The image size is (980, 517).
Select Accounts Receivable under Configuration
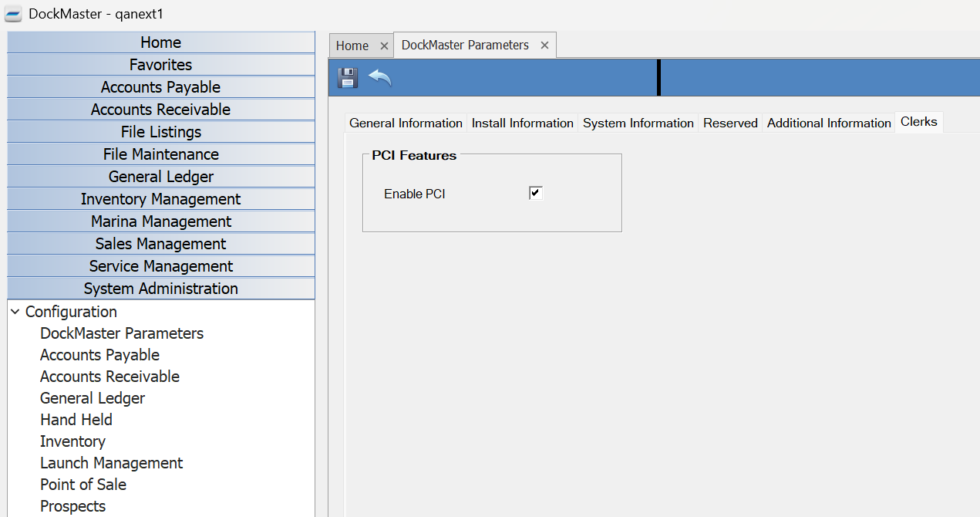[x=109, y=377]
